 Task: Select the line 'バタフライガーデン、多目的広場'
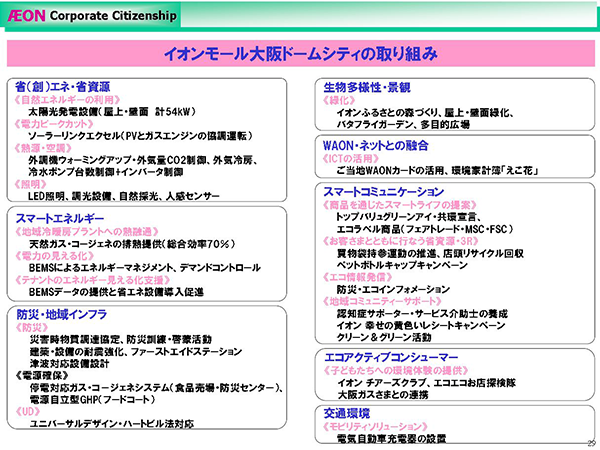[x=403, y=124]
